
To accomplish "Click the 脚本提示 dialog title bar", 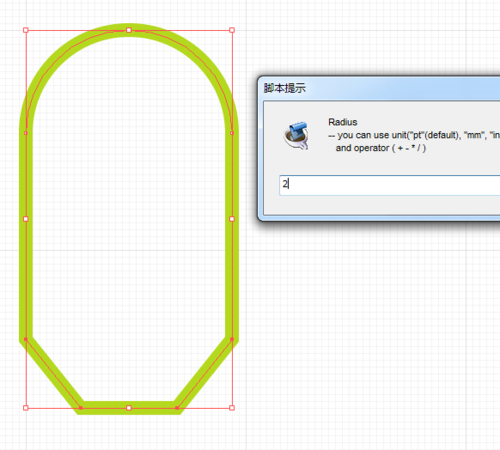I will [380, 88].
